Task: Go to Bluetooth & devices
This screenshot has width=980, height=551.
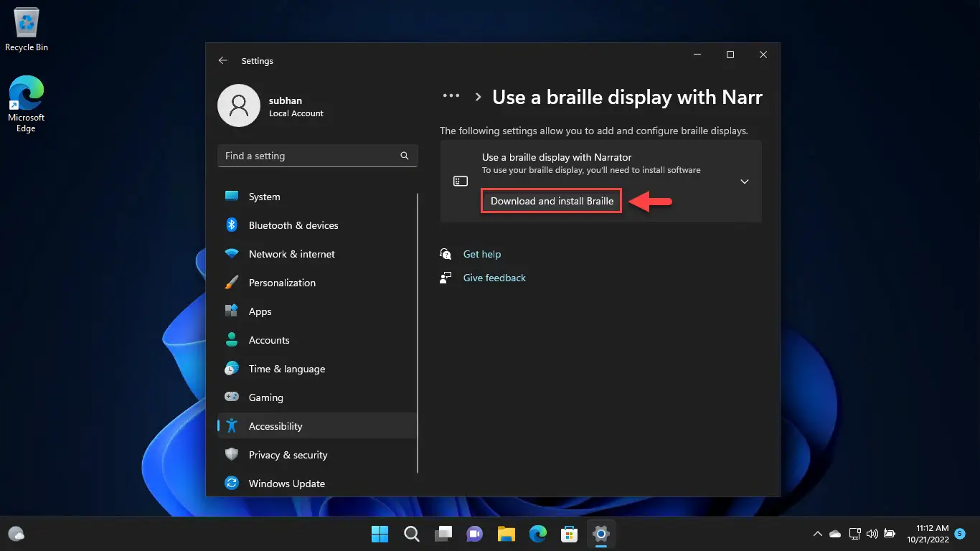Action: (x=317, y=225)
